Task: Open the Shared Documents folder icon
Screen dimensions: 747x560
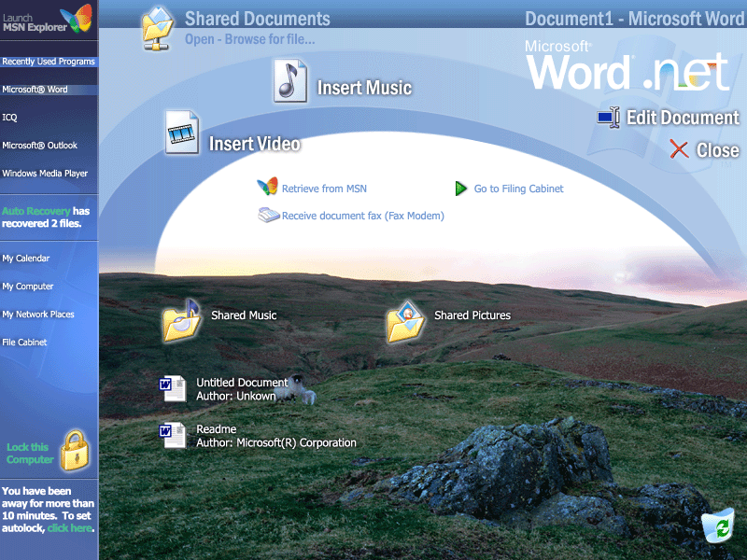Action: [158, 29]
